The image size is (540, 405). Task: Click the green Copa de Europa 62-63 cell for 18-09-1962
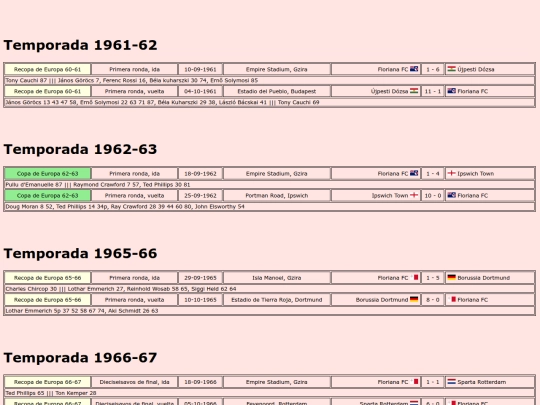click(x=48, y=174)
